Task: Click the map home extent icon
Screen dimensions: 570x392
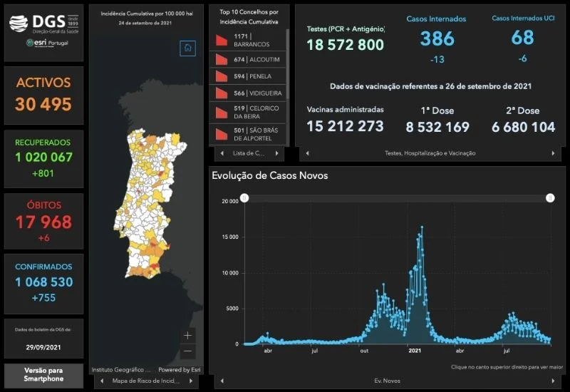Action: [187, 48]
